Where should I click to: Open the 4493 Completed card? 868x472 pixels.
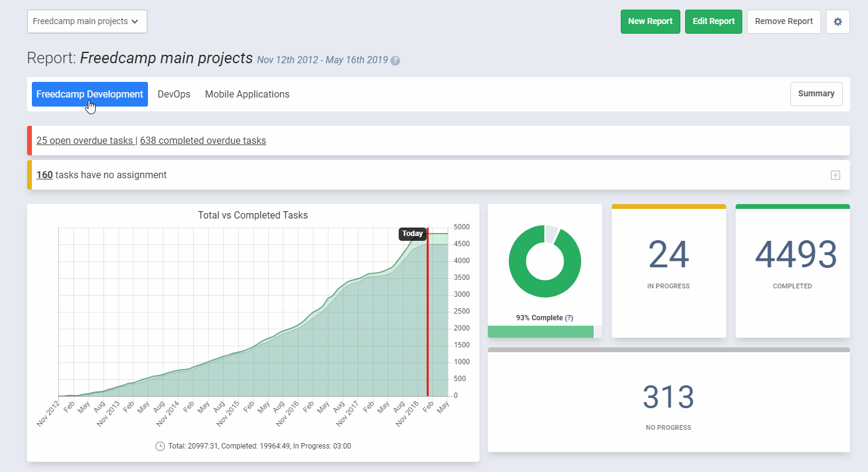(x=793, y=271)
